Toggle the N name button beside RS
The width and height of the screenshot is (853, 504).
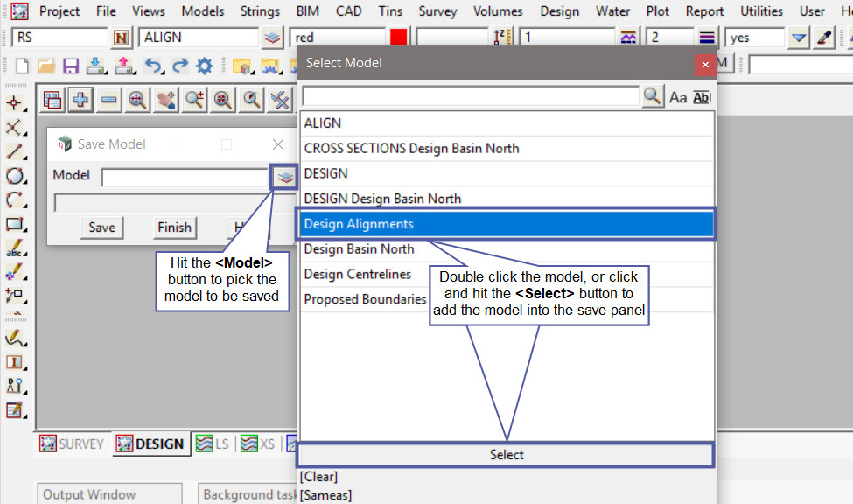click(x=122, y=38)
